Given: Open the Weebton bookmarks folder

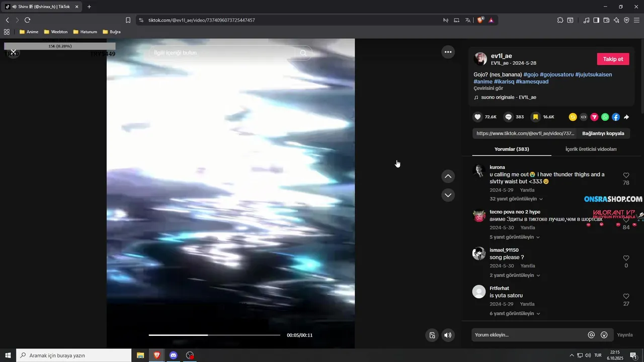Looking at the screenshot, I should coord(55,32).
